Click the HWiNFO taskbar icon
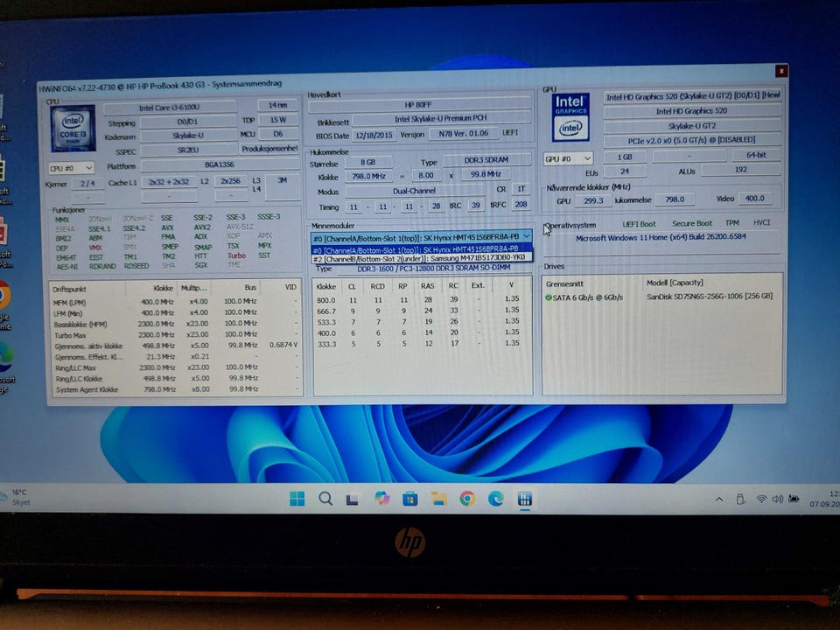This screenshot has width=840, height=630. [524, 499]
